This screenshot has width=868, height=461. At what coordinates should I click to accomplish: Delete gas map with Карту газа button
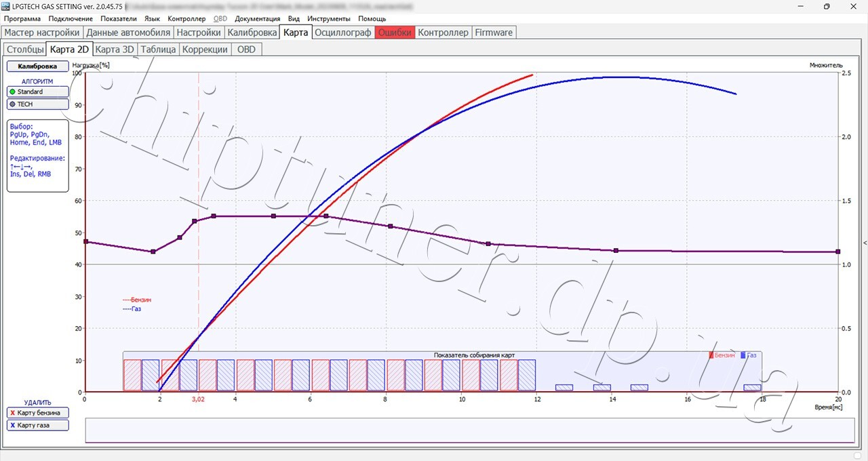coord(37,426)
